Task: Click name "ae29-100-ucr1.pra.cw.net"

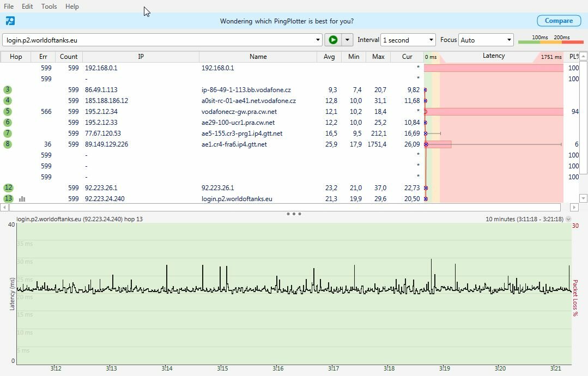Action: (238, 122)
